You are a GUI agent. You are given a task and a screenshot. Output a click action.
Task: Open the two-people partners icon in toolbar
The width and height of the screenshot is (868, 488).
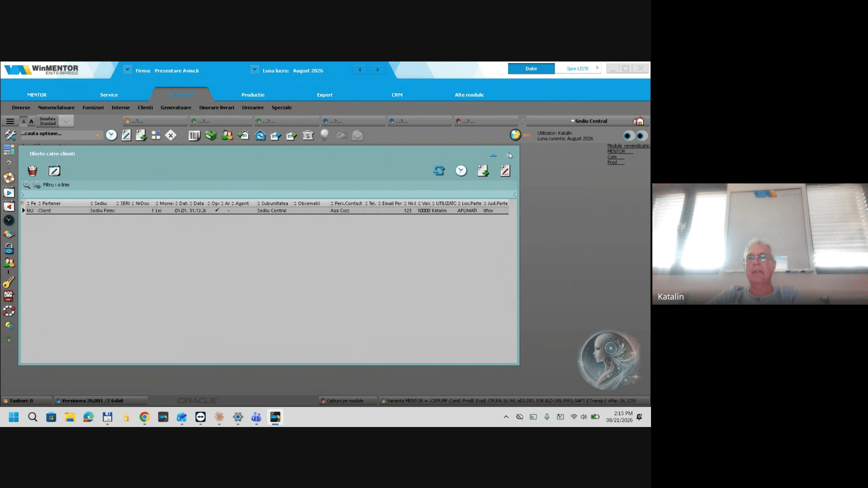[227, 135]
